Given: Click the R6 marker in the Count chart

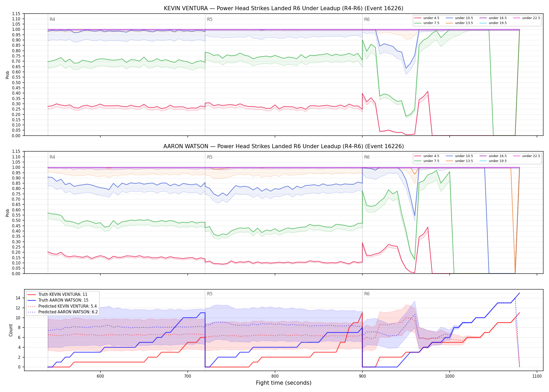Looking at the screenshot, I should [x=367, y=294].
